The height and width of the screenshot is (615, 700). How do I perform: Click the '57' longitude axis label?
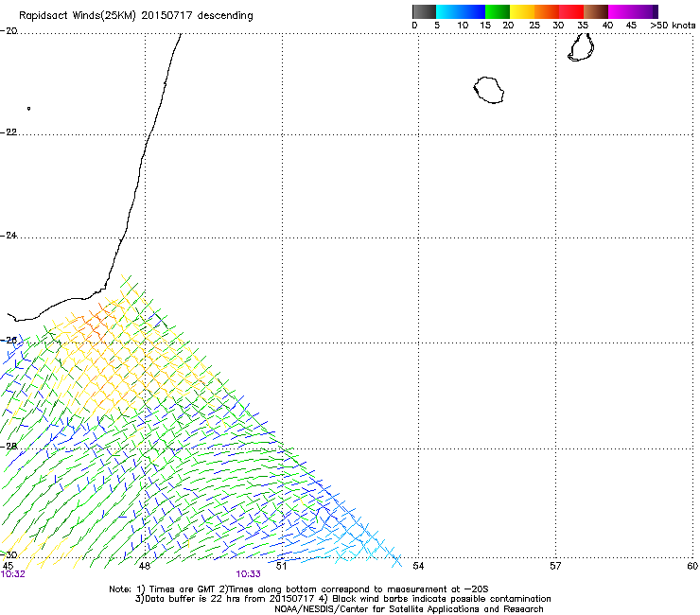coord(555,566)
